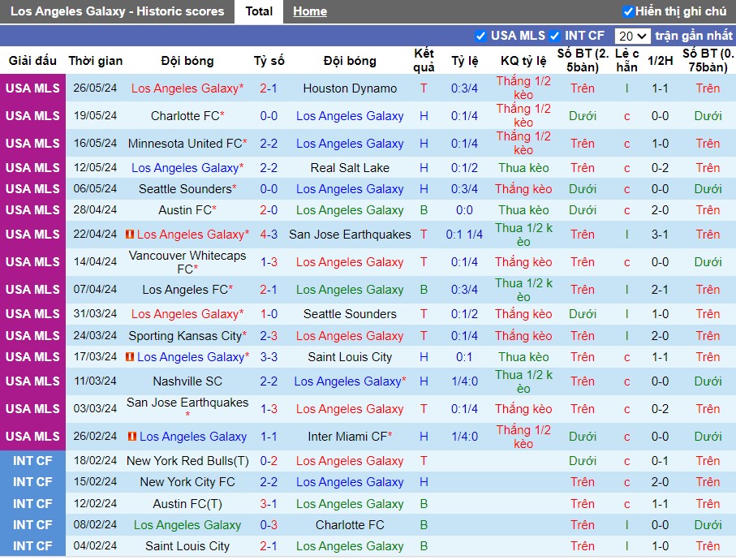Open Austin FC(T) team link

pyautogui.click(x=187, y=504)
